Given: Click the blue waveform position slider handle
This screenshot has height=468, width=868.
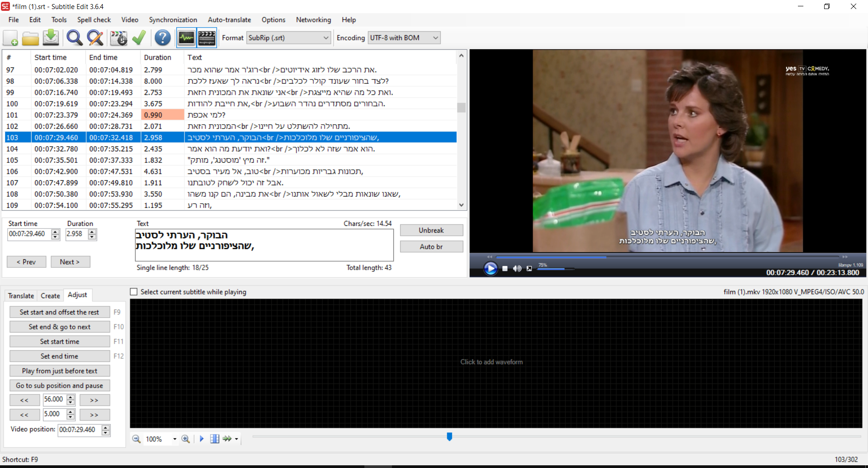Looking at the screenshot, I should [x=449, y=436].
